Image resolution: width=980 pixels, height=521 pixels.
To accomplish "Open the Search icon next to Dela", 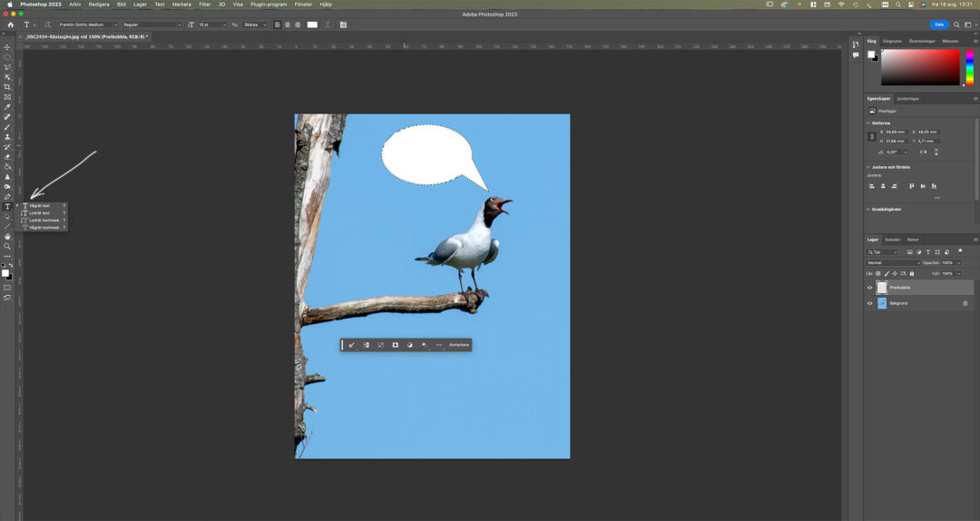I will (956, 25).
